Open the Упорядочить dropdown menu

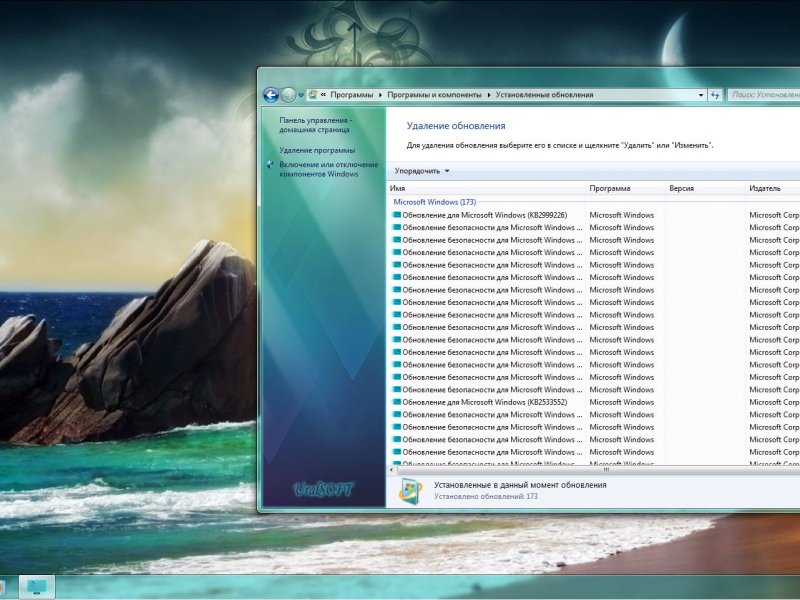tap(422, 171)
